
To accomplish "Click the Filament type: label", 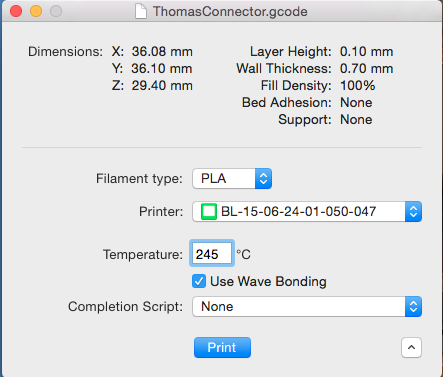I will [139, 179].
